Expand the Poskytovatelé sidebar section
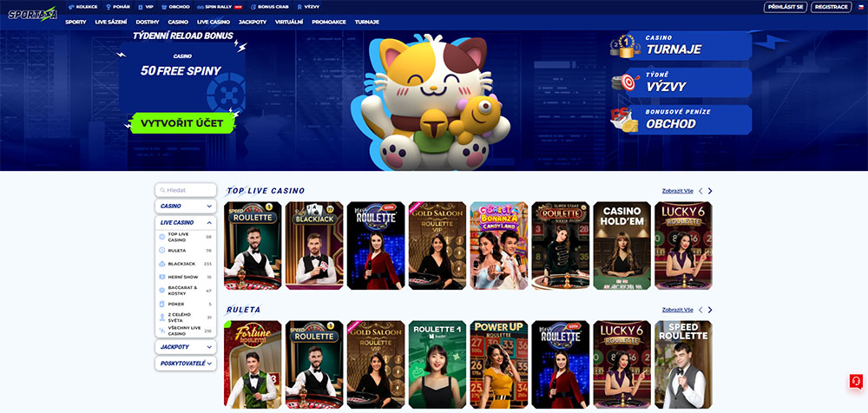This screenshot has height=413, width=868. (186, 364)
